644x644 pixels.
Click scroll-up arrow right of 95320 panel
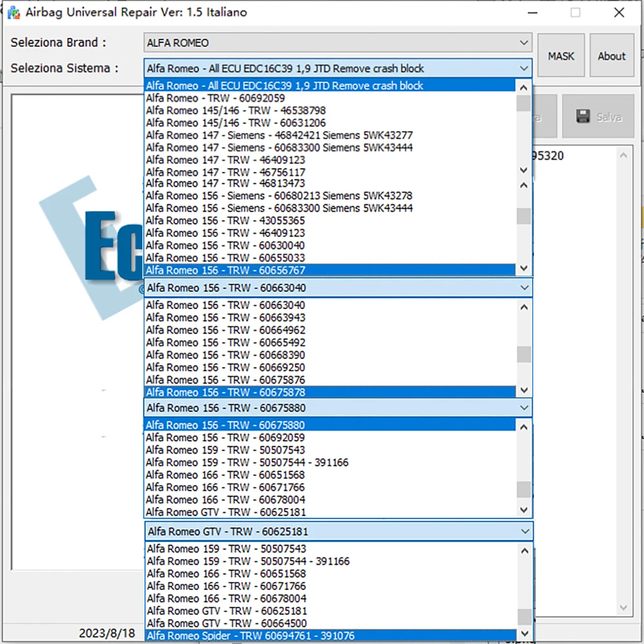coord(623,155)
